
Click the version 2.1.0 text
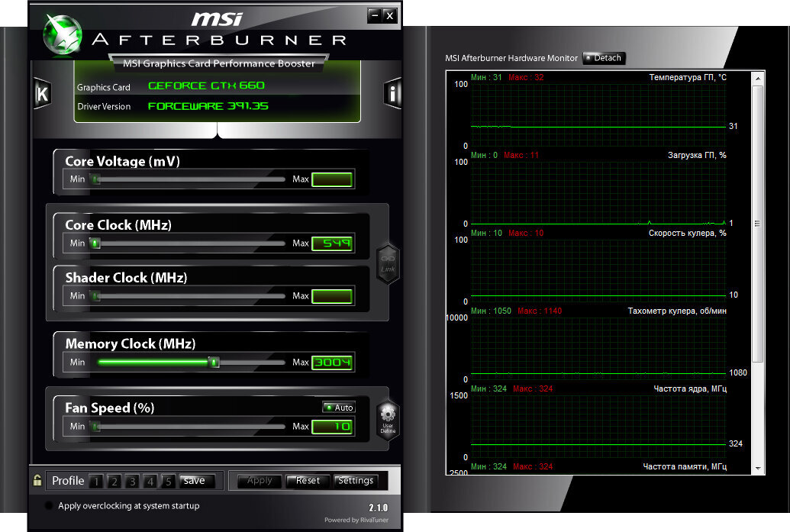pos(379,508)
